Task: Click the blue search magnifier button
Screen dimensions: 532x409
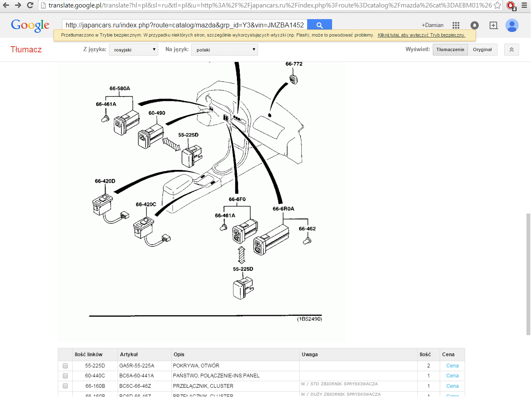Action: (319, 25)
